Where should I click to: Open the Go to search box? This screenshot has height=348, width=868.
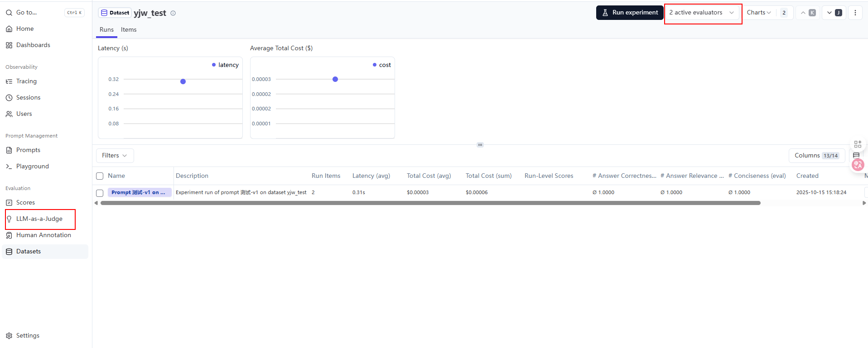tap(45, 13)
